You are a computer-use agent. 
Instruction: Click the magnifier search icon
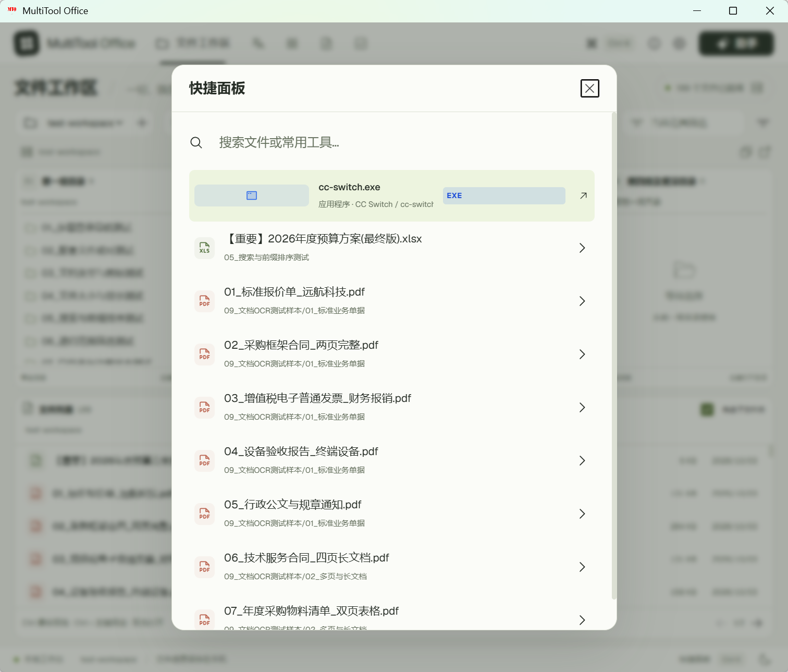click(x=196, y=142)
